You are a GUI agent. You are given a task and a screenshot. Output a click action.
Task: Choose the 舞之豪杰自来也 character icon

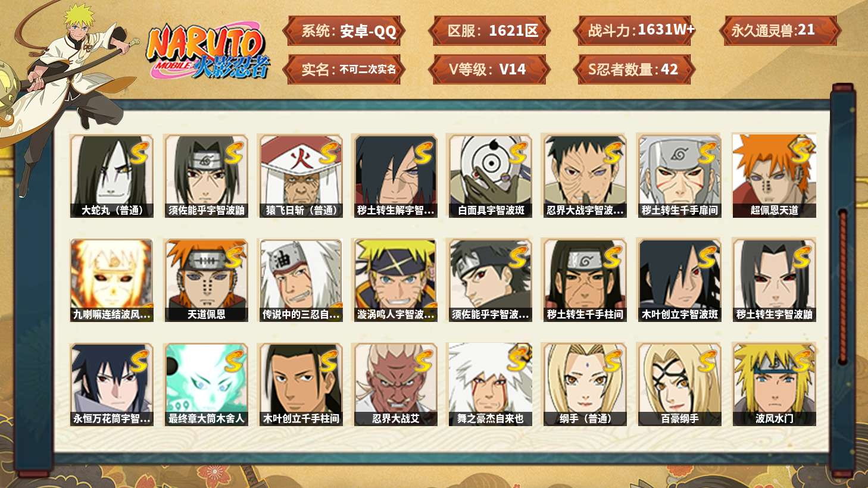(x=490, y=384)
